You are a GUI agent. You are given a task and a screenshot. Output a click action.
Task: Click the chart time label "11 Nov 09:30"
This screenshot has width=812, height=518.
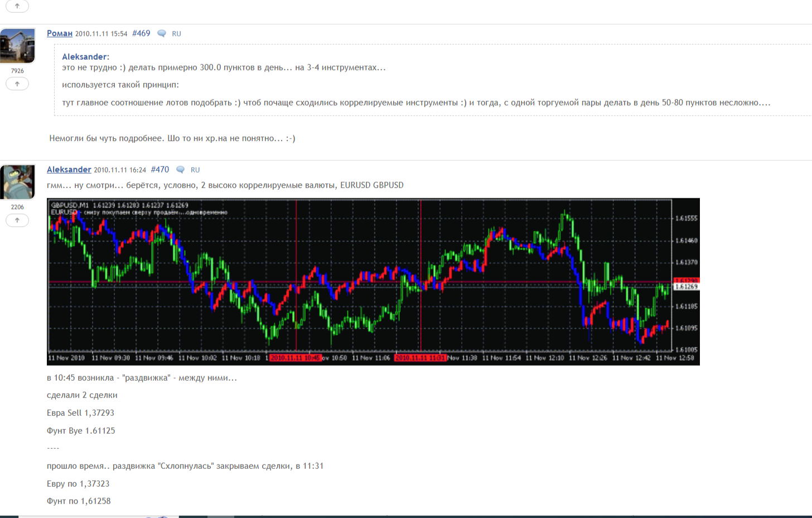pyautogui.click(x=110, y=358)
